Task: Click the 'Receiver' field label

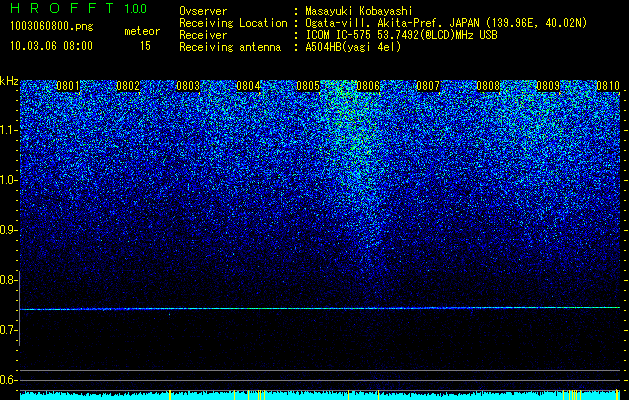Action: (203, 35)
